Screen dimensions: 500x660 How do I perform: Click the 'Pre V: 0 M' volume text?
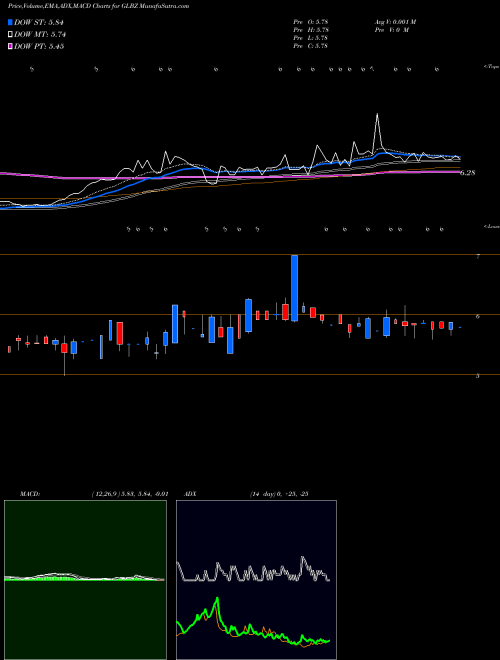(x=392, y=30)
